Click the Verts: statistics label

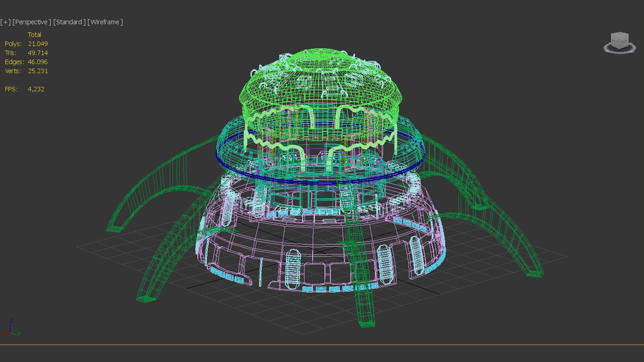[x=13, y=71]
